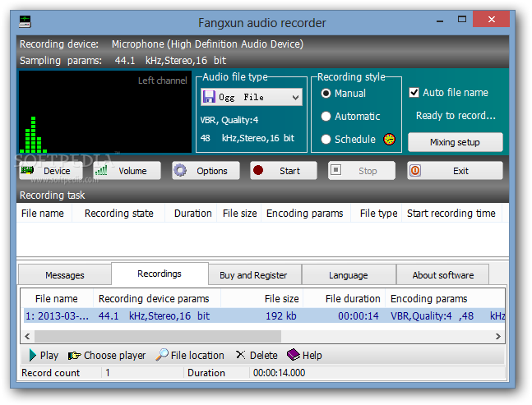Image resolution: width=532 pixels, height=405 pixels.
Task: Click the horizontal scrollbar thumb in recordings list
Action: pyautogui.click(x=158, y=336)
